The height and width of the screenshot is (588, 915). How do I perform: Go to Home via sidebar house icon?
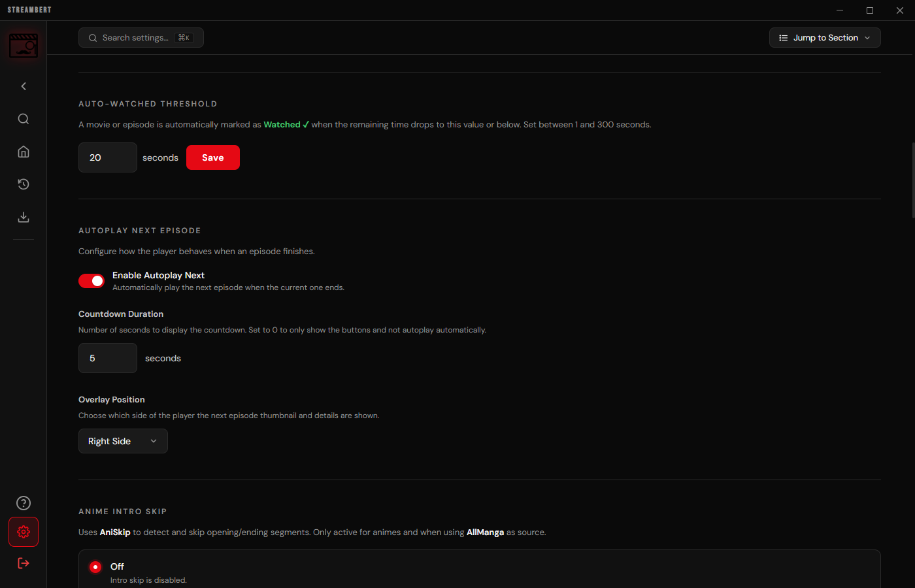[24, 152]
